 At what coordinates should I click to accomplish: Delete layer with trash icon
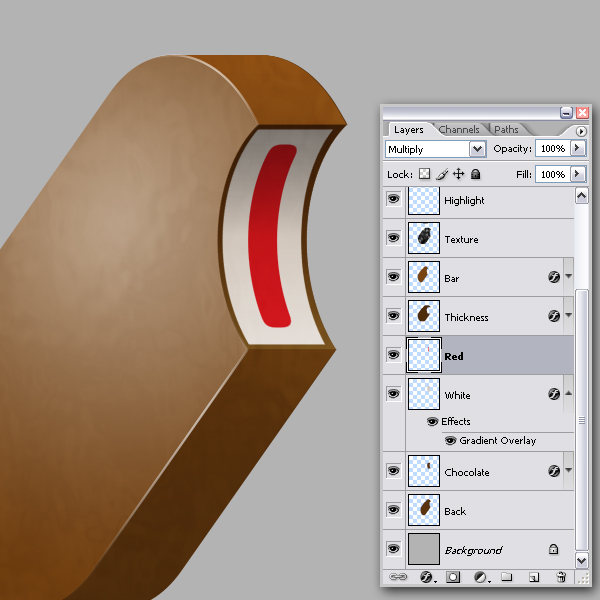pyautogui.click(x=561, y=577)
